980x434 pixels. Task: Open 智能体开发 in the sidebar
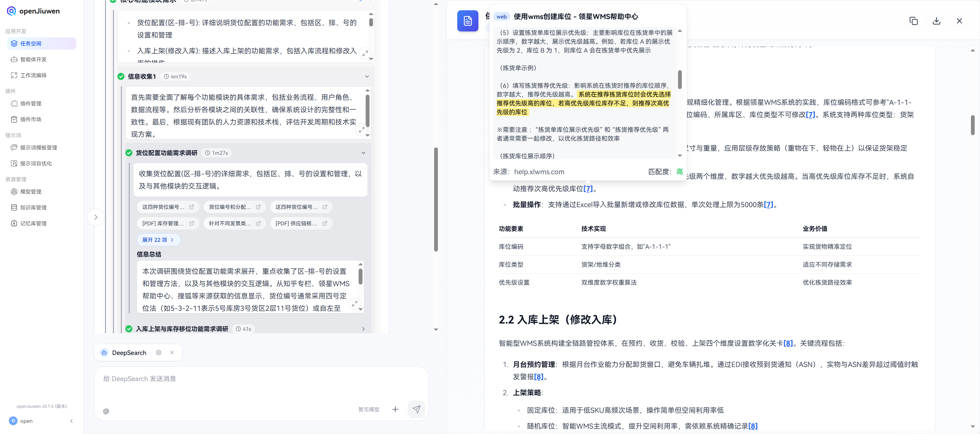pos(41,59)
